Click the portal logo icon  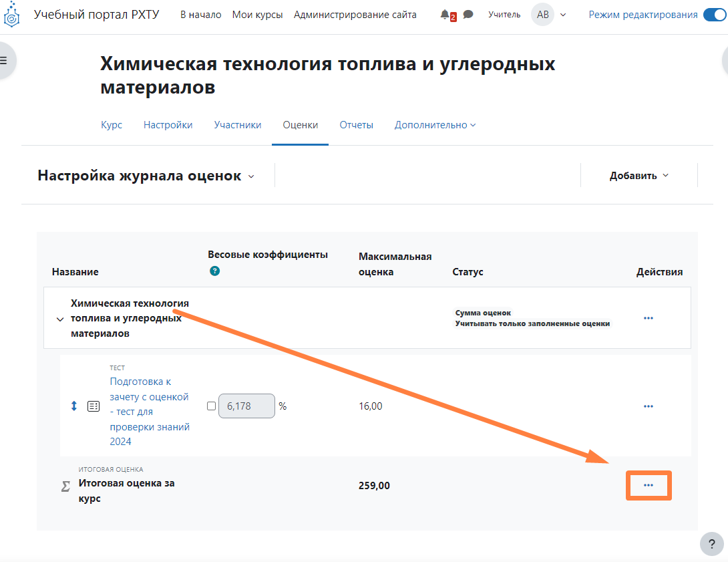coord(12,15)
